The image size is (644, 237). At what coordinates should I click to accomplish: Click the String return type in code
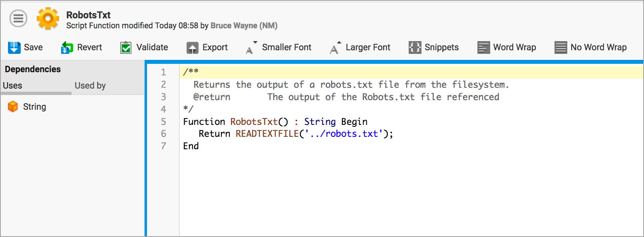[x=320, y=122]
